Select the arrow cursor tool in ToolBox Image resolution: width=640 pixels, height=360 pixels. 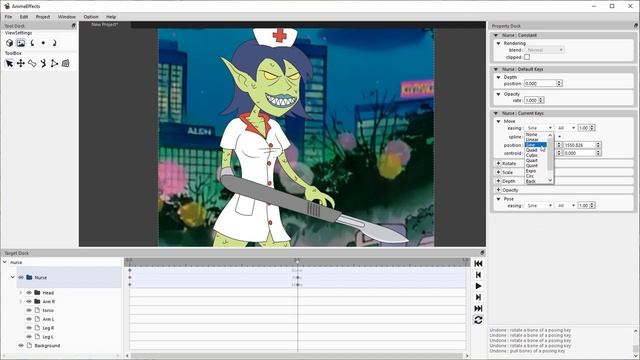(9, 63)
